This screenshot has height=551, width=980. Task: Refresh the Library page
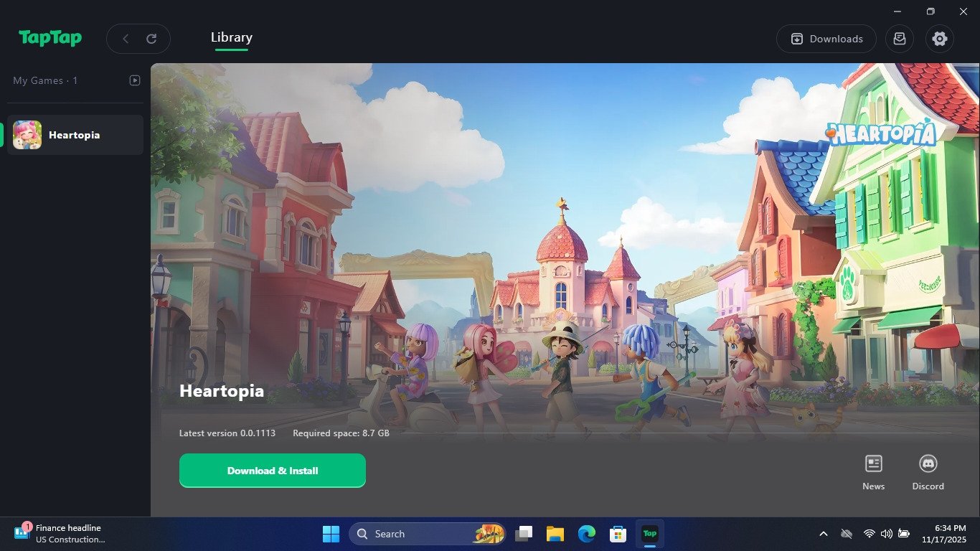(151, 39)
